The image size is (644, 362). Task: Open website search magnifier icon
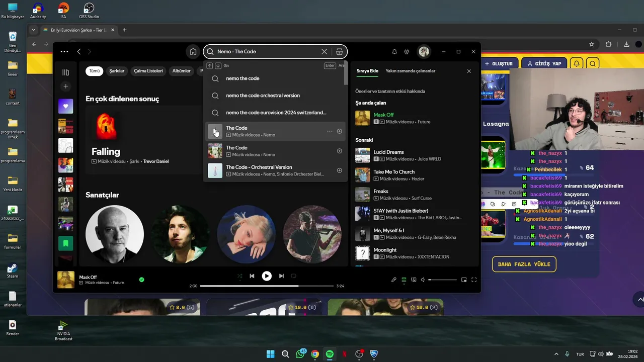point(593,64)
